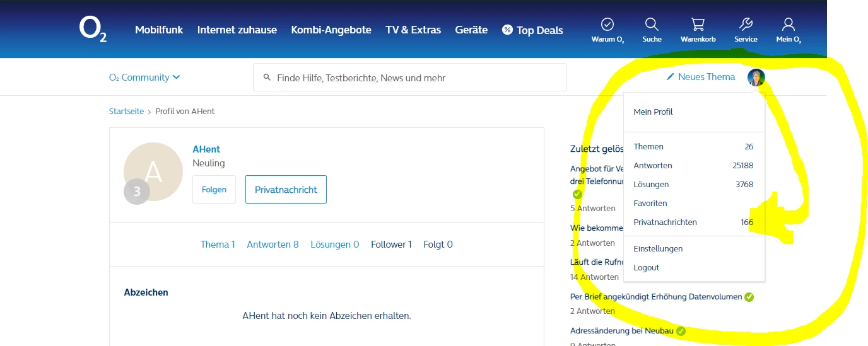
Task: Click Folgt 0 count
Action: pyautogui.click(x=438, y=244)
